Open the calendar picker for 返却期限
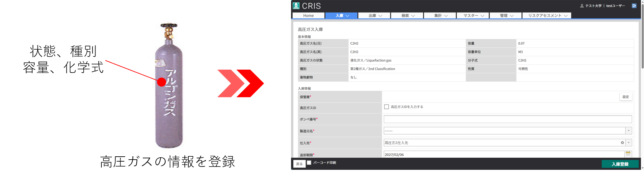 tap(628, 154)
